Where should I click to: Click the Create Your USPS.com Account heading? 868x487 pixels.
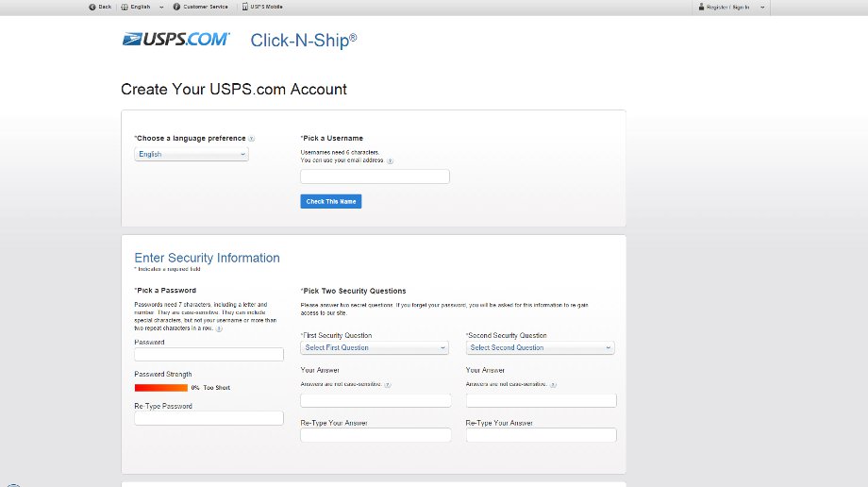(x=234, y=90)
